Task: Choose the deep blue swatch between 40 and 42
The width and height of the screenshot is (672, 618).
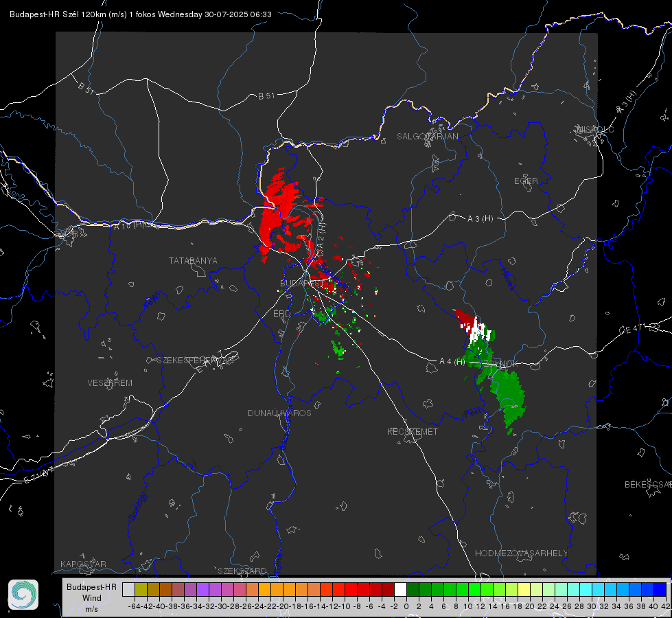Action: pos(660,589)
